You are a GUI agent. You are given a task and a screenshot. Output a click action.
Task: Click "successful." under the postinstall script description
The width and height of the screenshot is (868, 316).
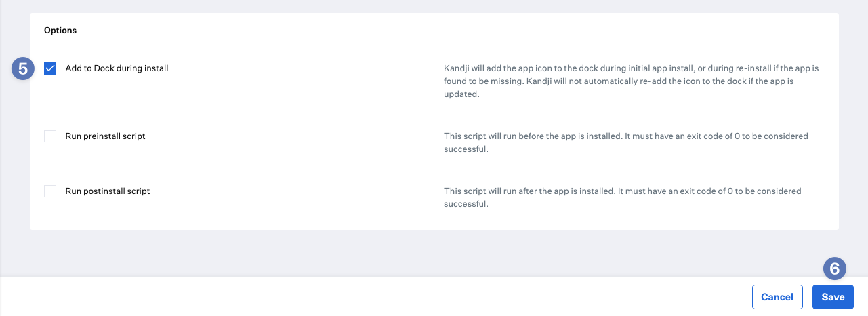pos(466,204)
